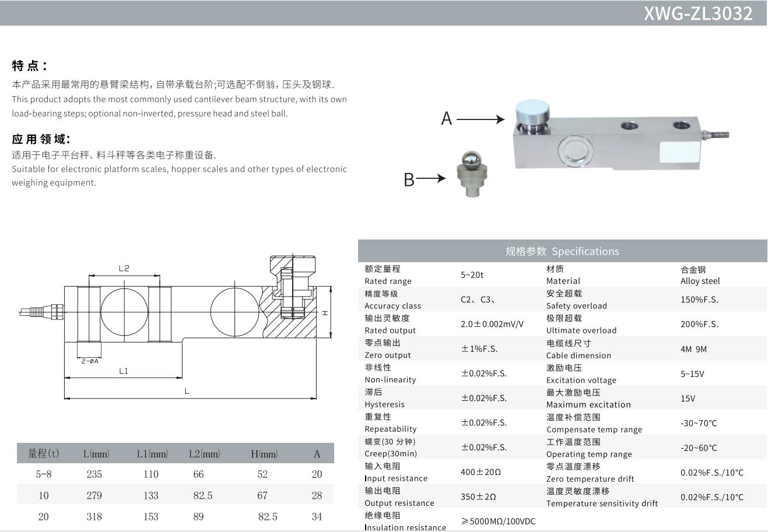Click the letter A label beside the arrow
768x532 pixels.
[447, 119]
